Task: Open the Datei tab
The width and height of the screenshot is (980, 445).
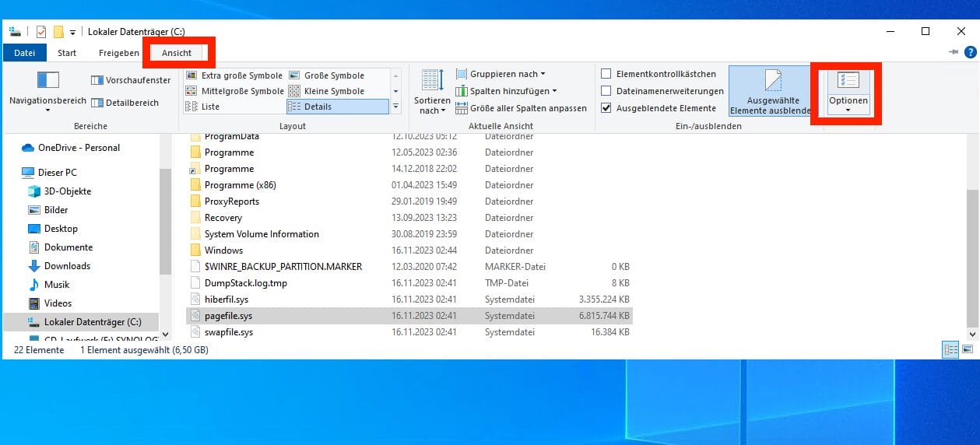Action: click(x=25, y=53)
